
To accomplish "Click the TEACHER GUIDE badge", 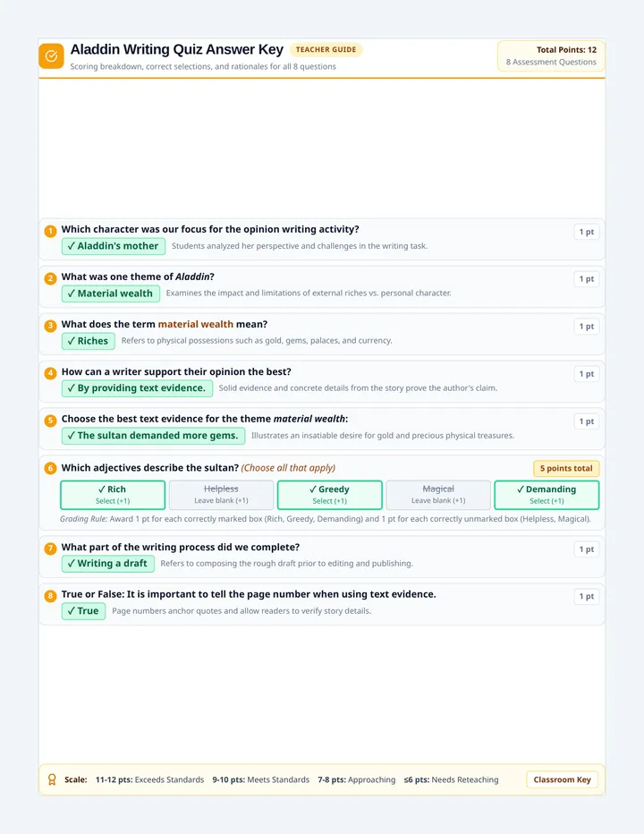I will click(326, 49).
